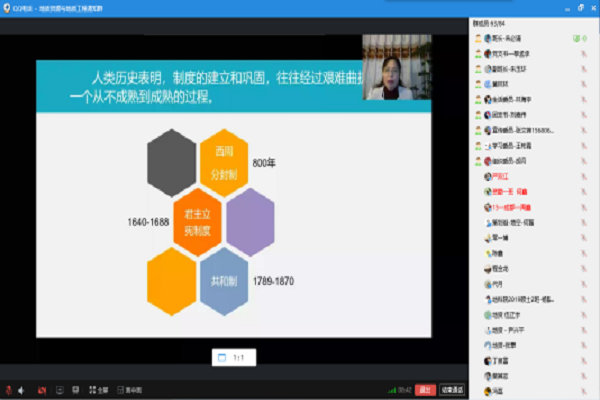
Task: Click the white button right of red exit
Action: click(x=452, y=389)
